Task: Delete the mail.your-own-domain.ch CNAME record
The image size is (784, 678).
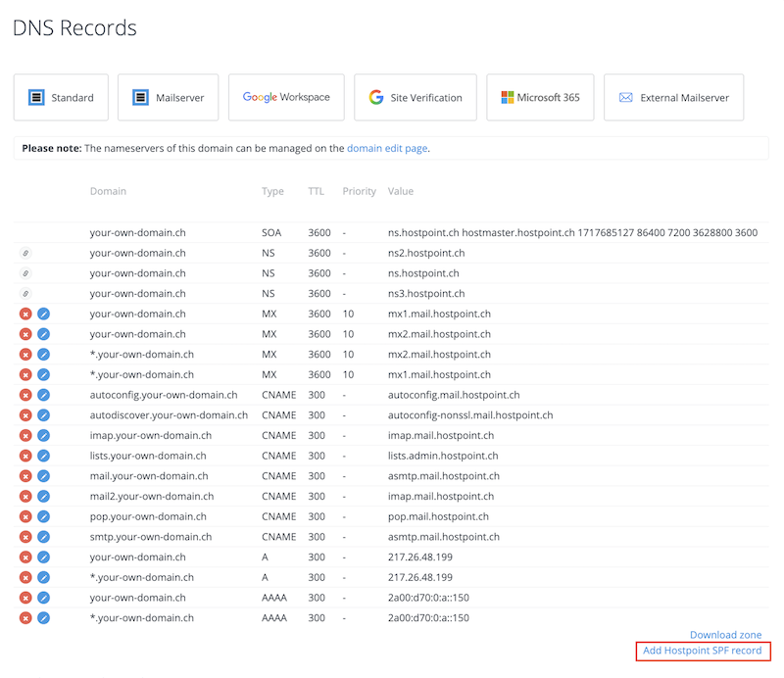Action: pos(25,476)
